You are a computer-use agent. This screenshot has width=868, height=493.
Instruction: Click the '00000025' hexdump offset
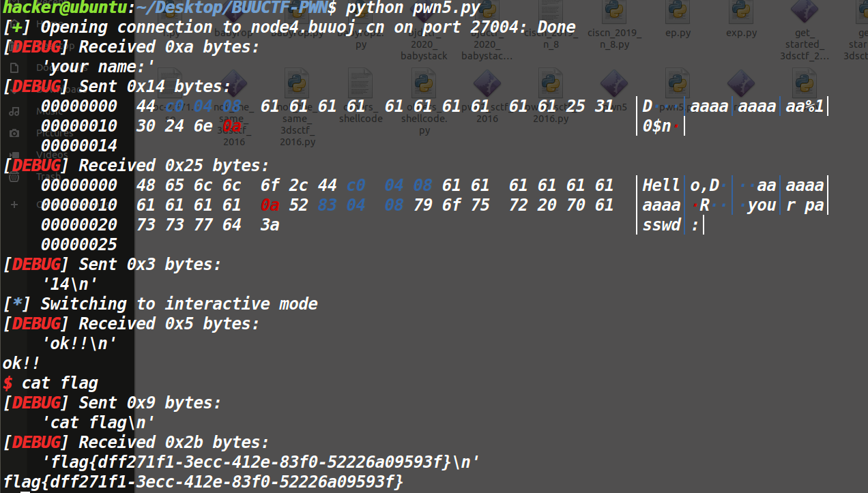click(78, 245)
